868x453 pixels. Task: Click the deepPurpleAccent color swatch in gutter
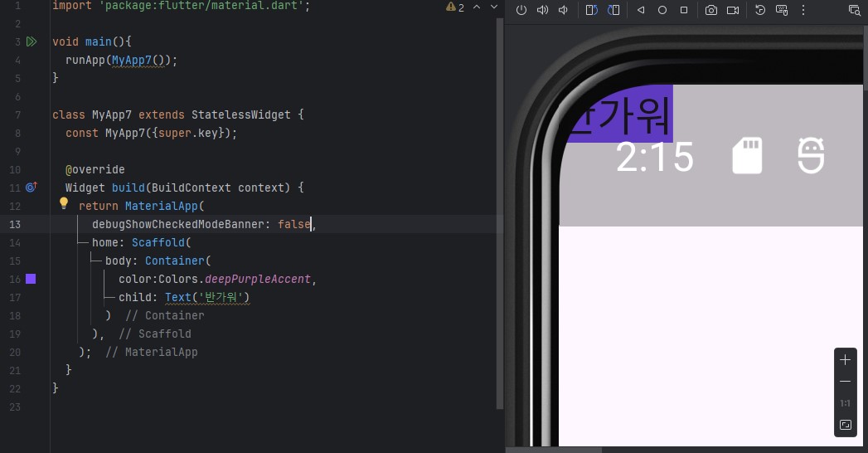[31, 279]
